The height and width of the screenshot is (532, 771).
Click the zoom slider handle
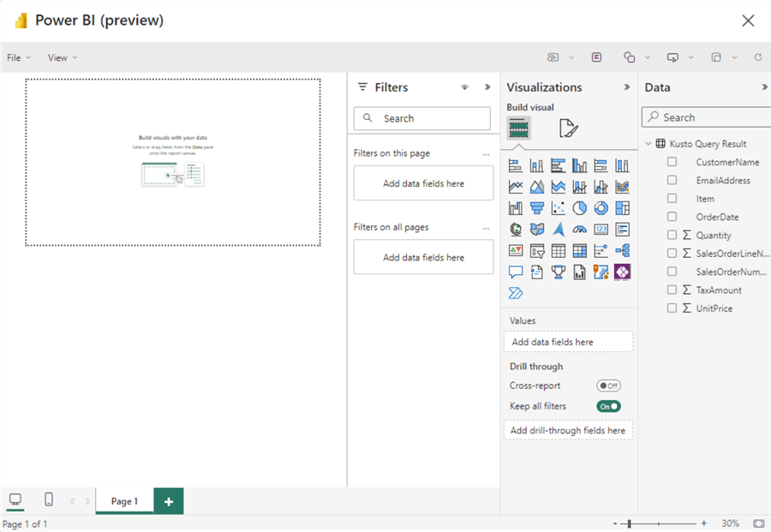(x=630, y=523)
